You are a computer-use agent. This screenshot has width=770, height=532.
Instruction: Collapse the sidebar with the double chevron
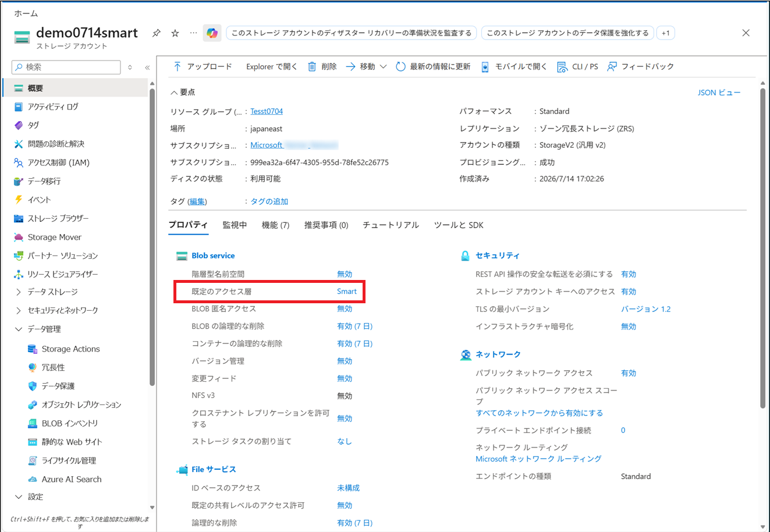[147, 68]
